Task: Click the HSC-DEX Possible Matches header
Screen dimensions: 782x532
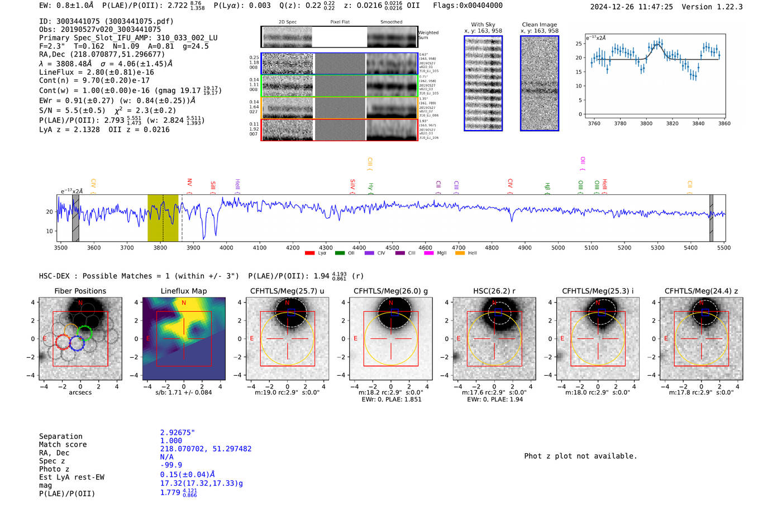Action: click(139, 276)
